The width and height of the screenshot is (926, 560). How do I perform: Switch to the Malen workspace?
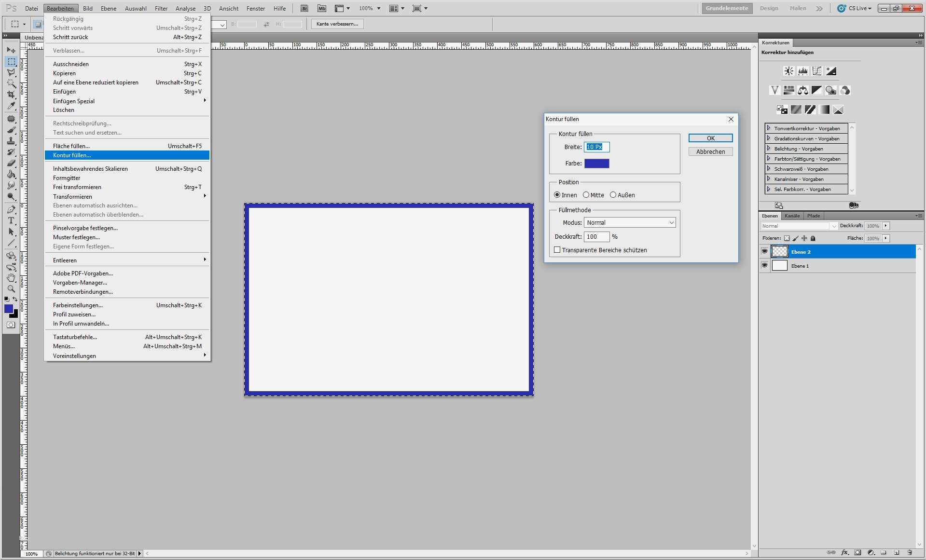[798, 8]
